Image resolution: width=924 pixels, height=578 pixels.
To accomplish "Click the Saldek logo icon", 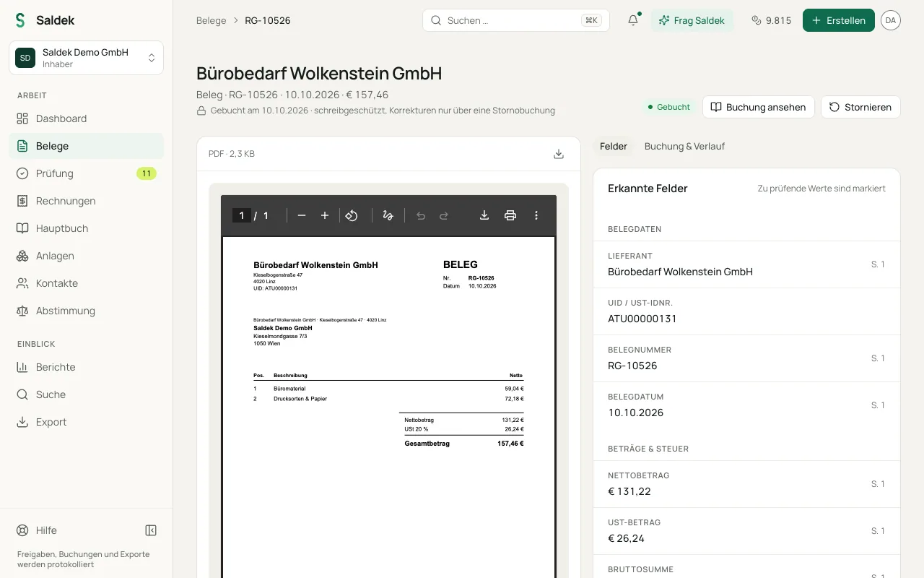I will 20,20.
